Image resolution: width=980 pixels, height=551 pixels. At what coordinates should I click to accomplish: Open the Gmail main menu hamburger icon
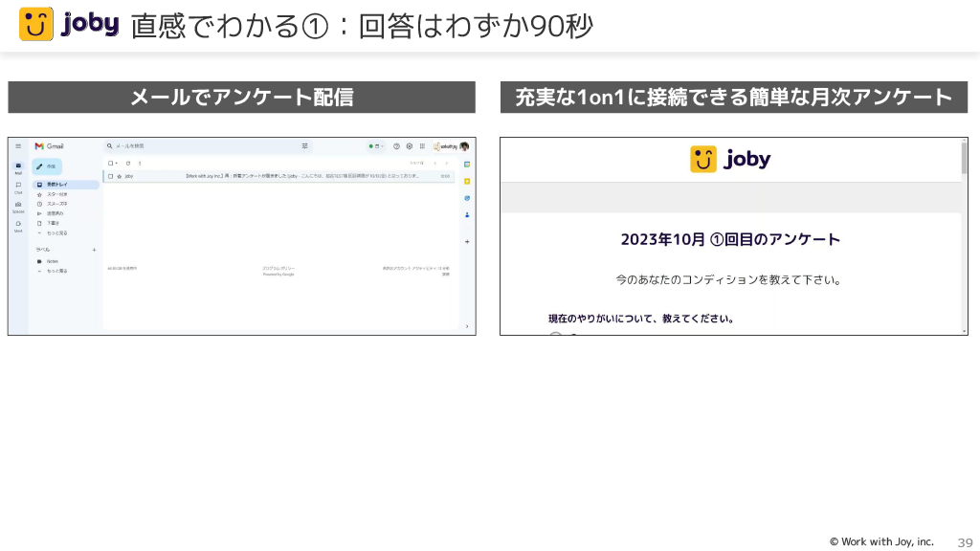[18, 146]
